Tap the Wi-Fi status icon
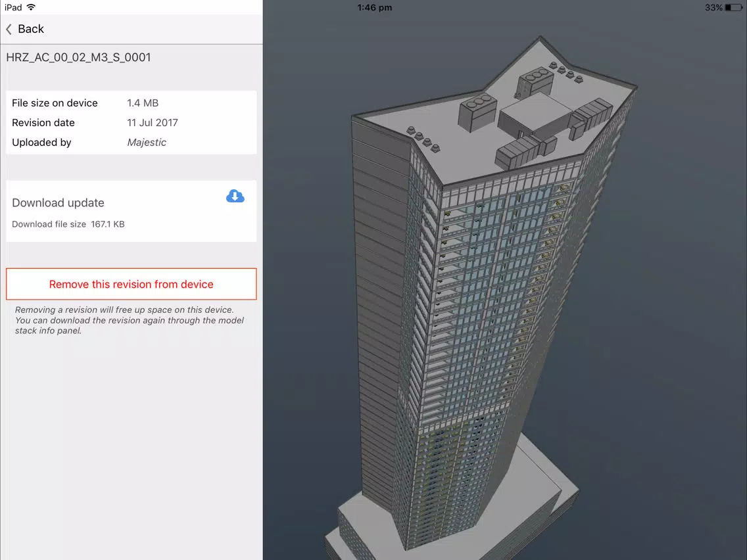Viewport: 747px width, 560px height. tap(31, 7)
